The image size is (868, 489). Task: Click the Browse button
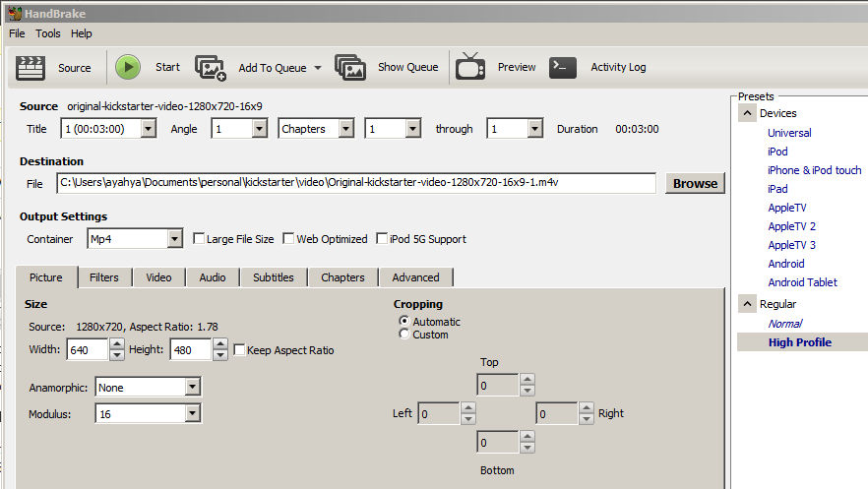click(695, 184)
